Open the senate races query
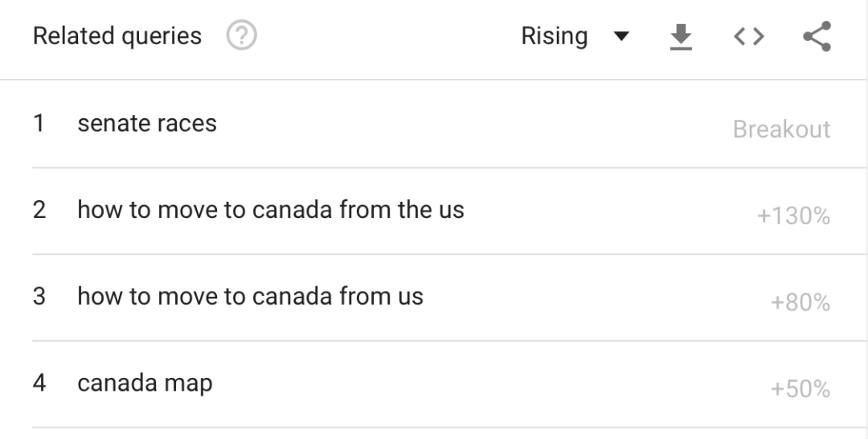The width and height of the screenshot is (868, 439). (x=147, y=123)
